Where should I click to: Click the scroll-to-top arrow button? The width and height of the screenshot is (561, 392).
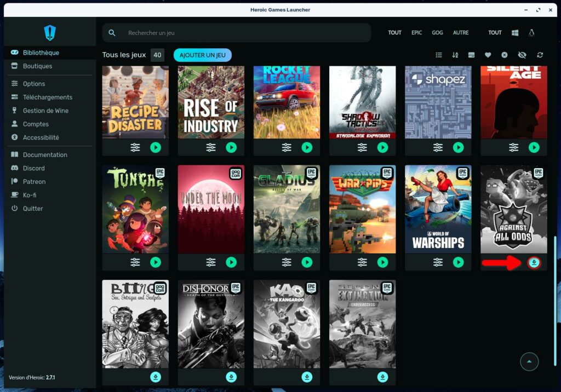tap(529, 361)
